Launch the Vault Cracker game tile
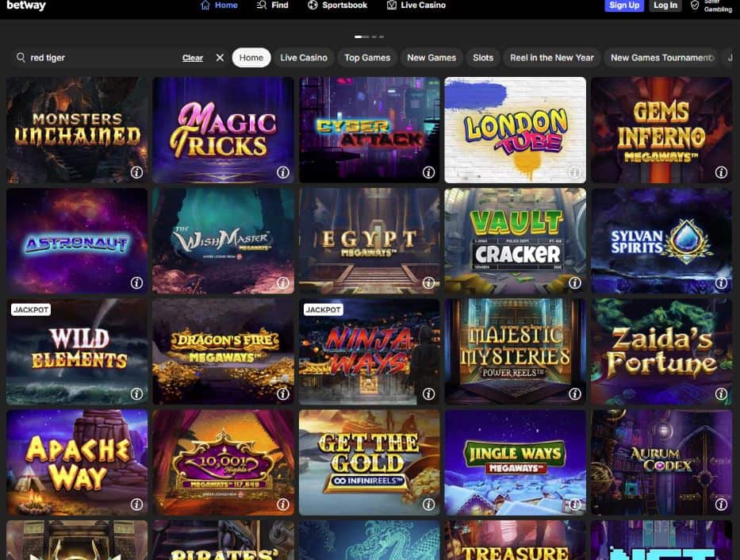Viewport: 740px width, 560px height. [516, 240]
